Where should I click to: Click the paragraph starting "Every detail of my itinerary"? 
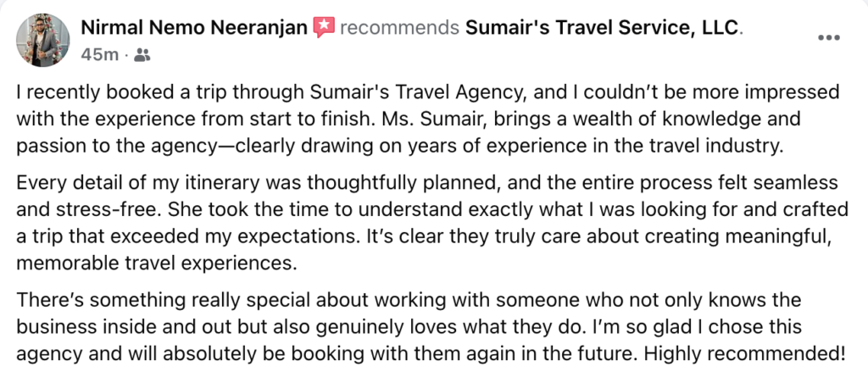coord(432,223)
